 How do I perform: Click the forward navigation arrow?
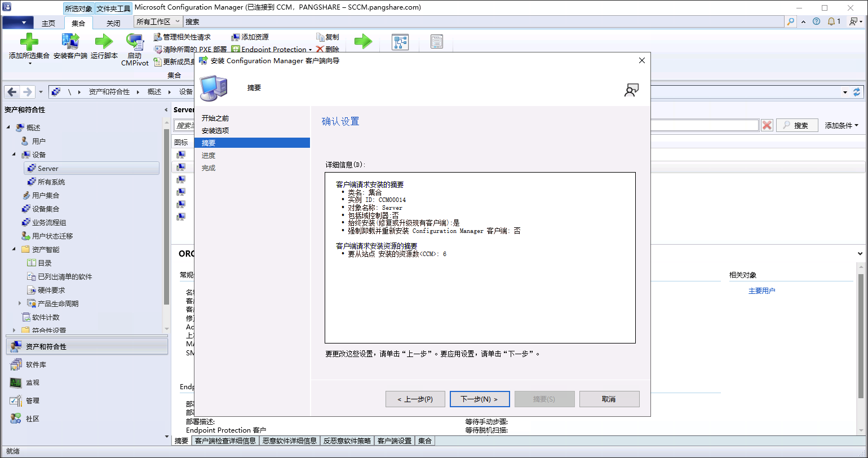(x=28, y=91)
